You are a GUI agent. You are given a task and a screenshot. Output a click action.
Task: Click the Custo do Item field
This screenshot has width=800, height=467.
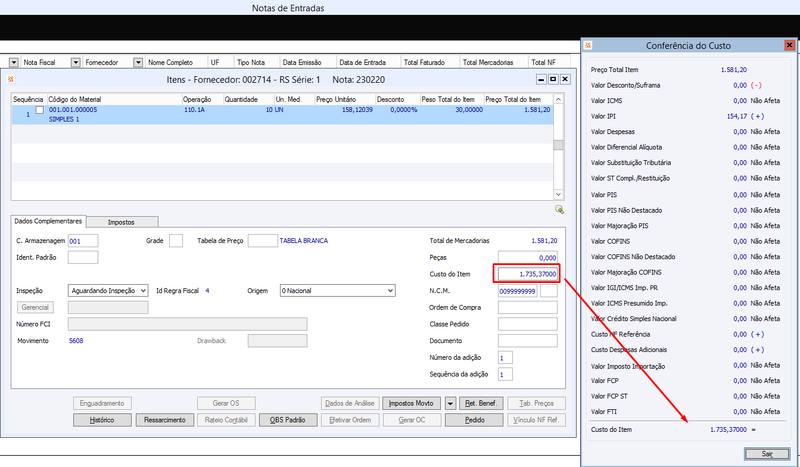[528, 274]
